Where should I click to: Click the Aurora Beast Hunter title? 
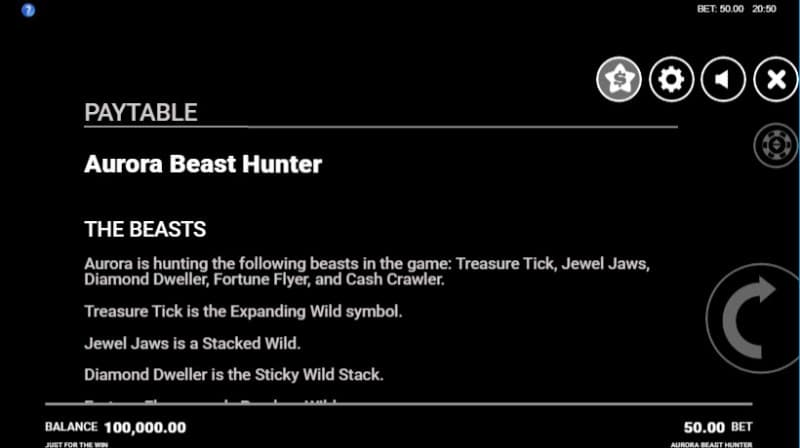(203, 164)
